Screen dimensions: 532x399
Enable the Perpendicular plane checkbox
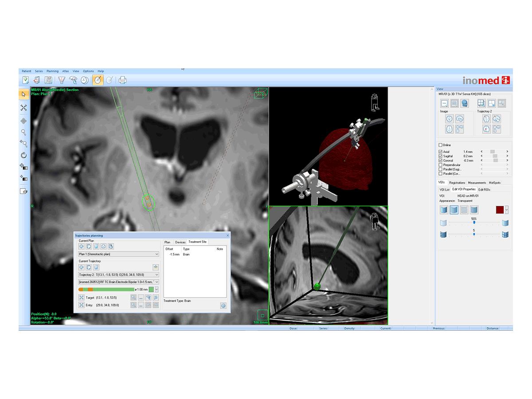pos(440,165)
